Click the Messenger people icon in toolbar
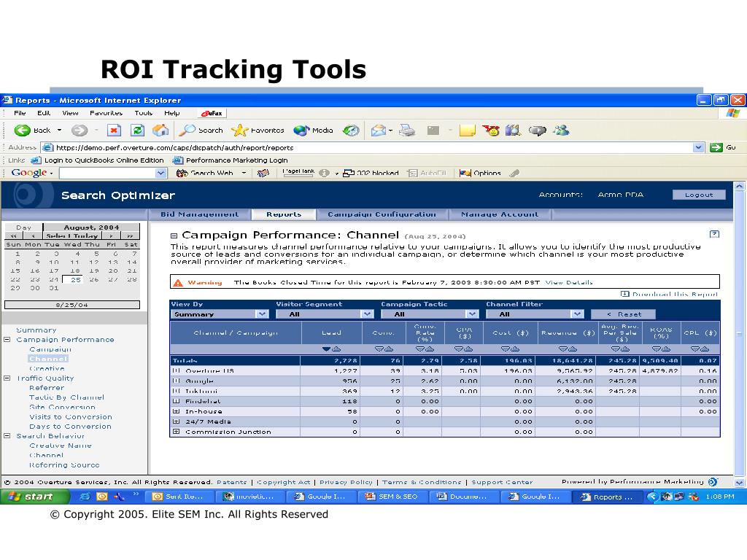The image size is (747, 560). pyautogui.click(x=561, y=130)
